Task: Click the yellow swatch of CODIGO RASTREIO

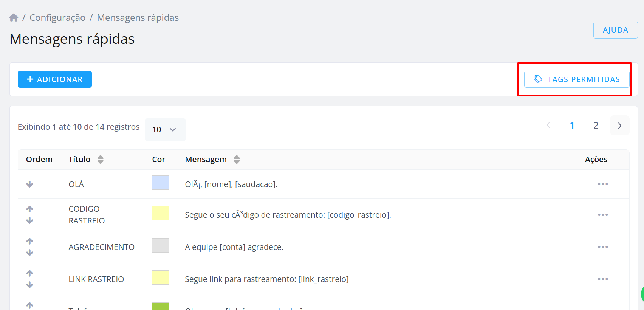Action: click(160, 213)
